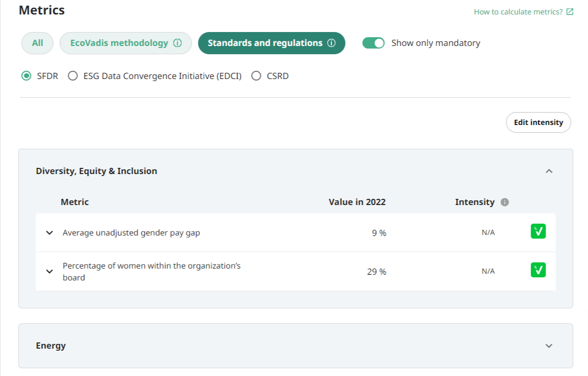Collapse the Diversity, Equity & Inclusion section

pos(549,171)
